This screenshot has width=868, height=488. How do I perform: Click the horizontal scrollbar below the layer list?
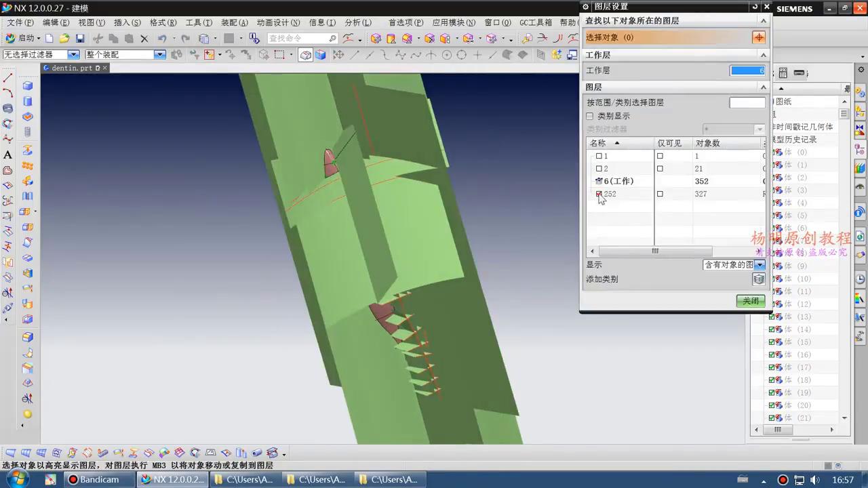click(x=655, y=251)
